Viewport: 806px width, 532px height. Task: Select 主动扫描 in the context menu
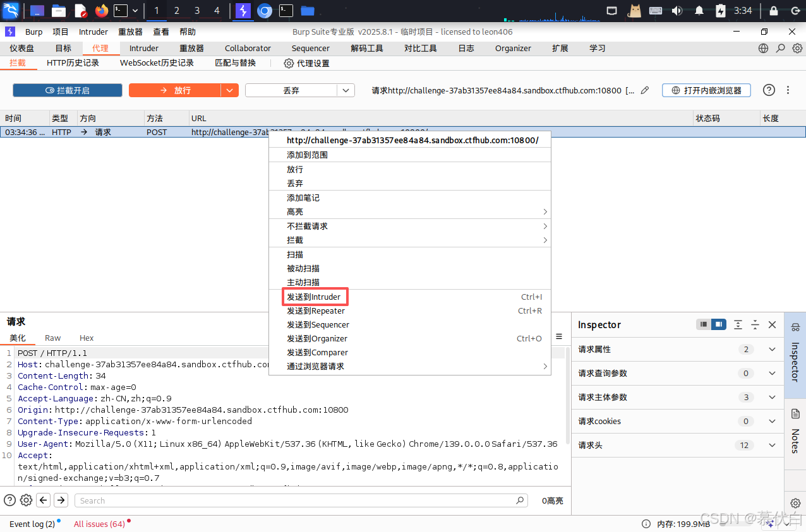pyautogui.click(x=410, y=282)
